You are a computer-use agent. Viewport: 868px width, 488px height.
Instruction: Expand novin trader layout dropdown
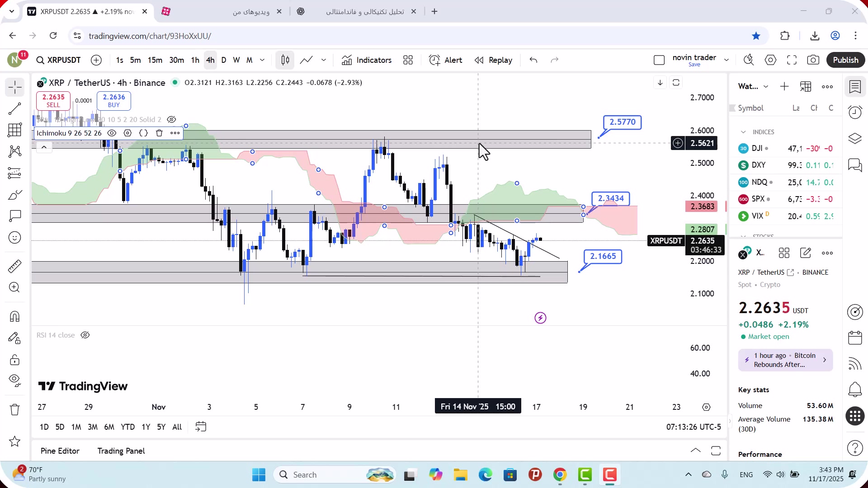[x=726, y=60]
